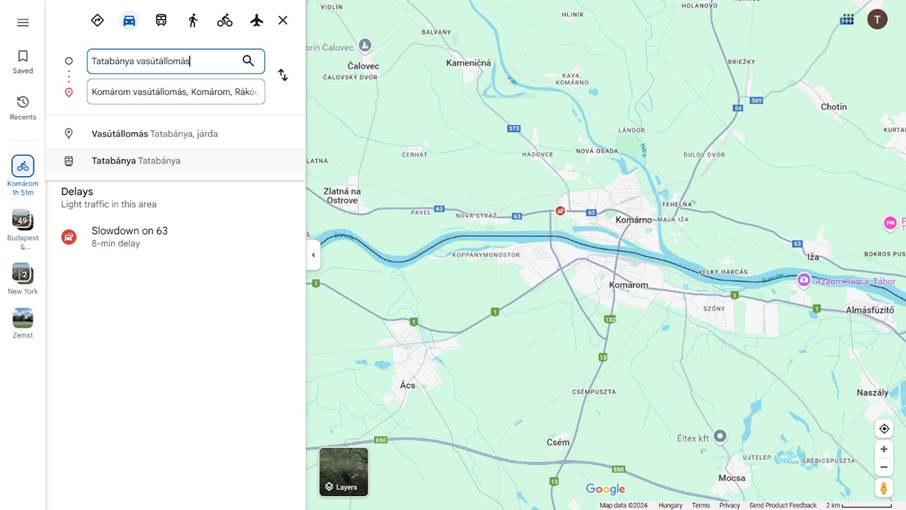Switch to Cycling travel mode
The image size is (906, 510).
tap(225, 20)
